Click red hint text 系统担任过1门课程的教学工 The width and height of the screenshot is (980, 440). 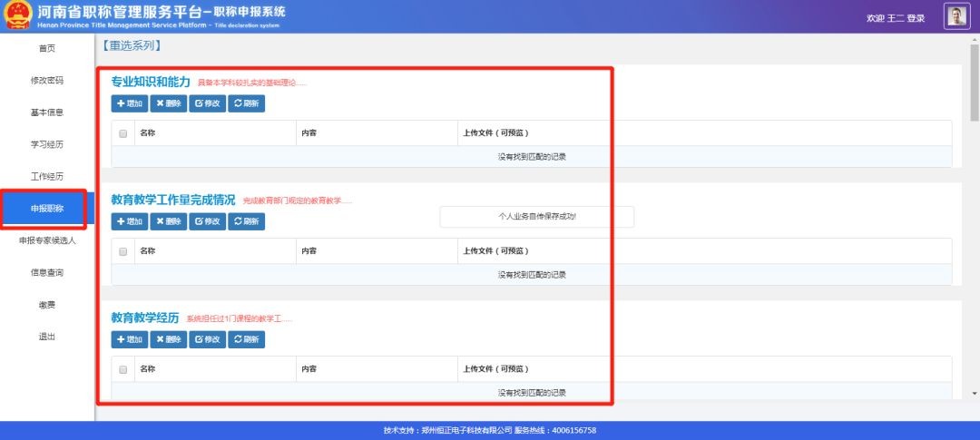[240, 318]
